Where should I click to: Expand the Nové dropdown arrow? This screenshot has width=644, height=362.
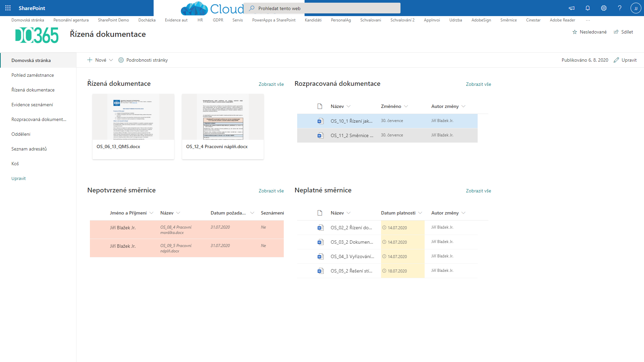tap(111, 60)
